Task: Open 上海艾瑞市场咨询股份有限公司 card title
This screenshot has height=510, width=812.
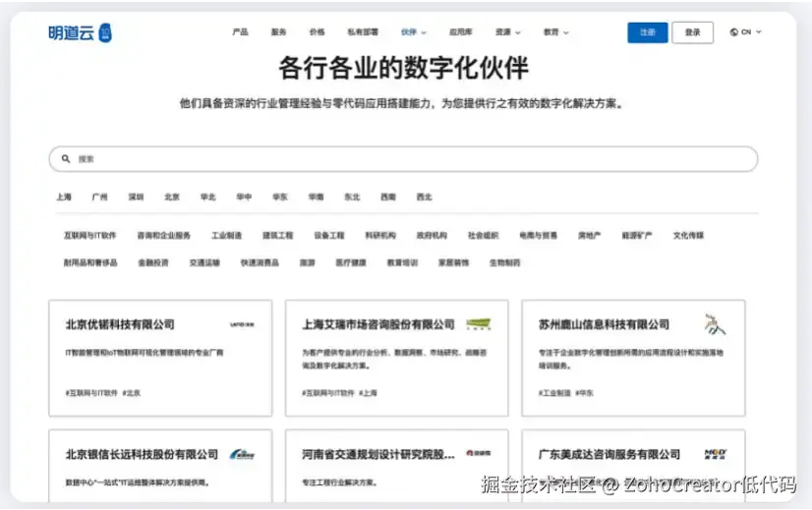Action: tap(378, 324)
